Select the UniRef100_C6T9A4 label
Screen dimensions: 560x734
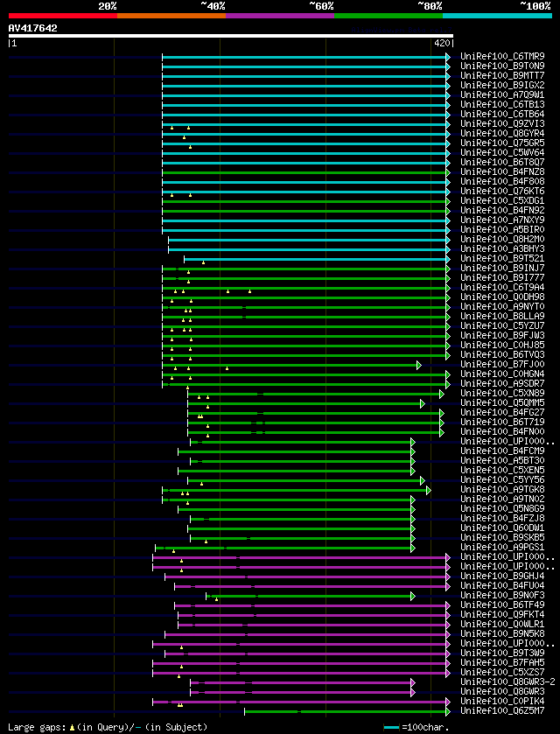coord(502,288)
